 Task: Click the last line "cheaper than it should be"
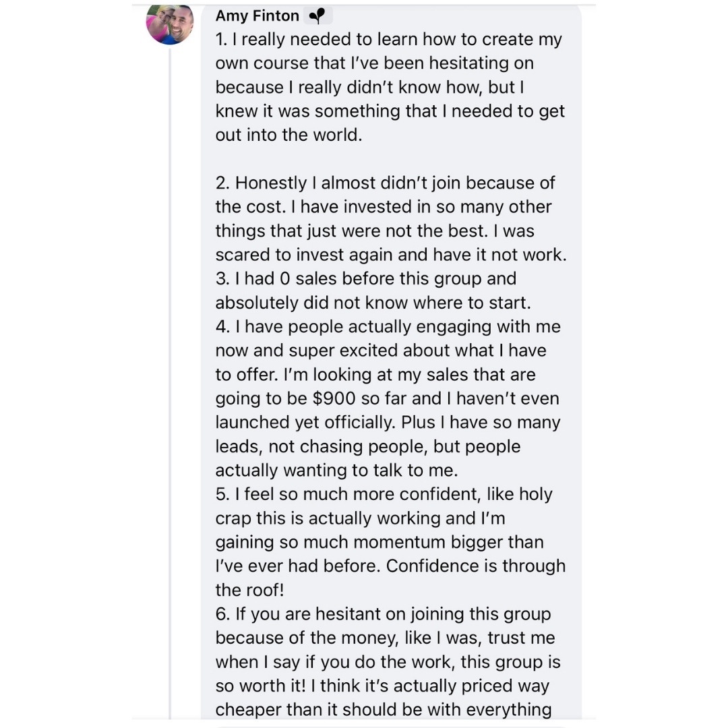pyautogui.click(x=383, y=710)
